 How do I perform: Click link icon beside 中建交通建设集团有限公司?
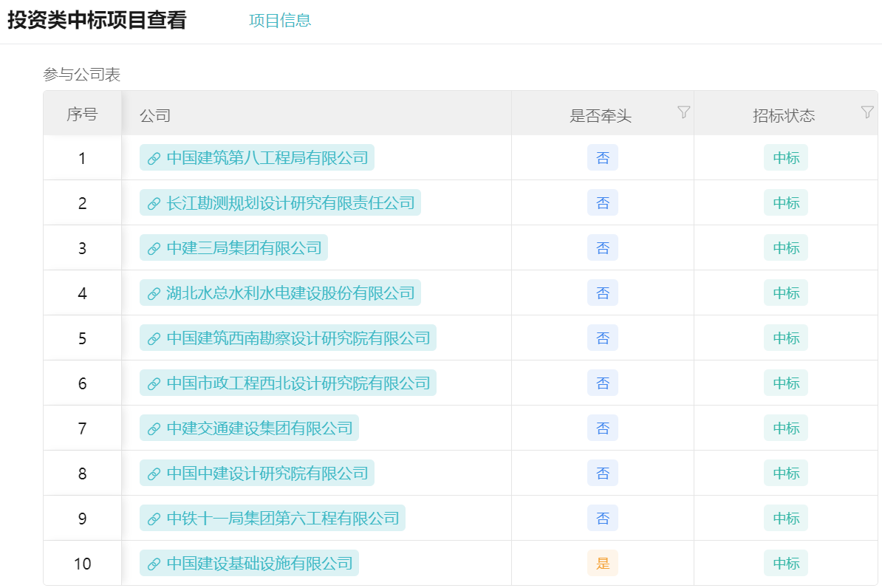(x=154, y=428)
